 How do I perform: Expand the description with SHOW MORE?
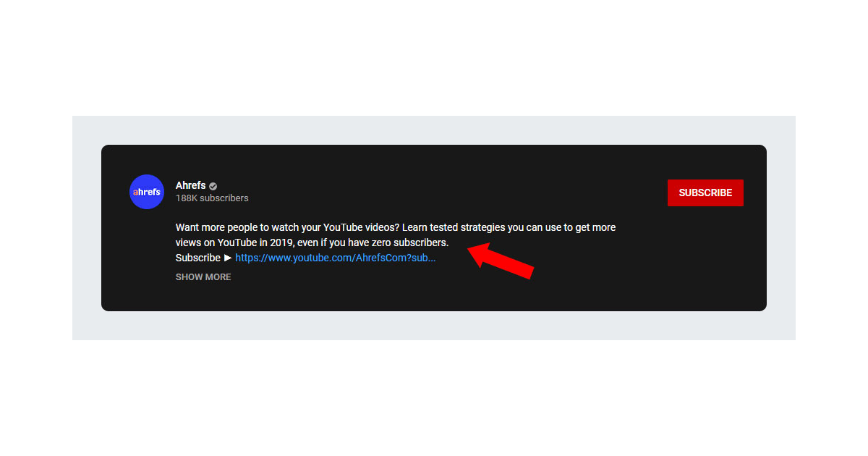coord(203,277)
